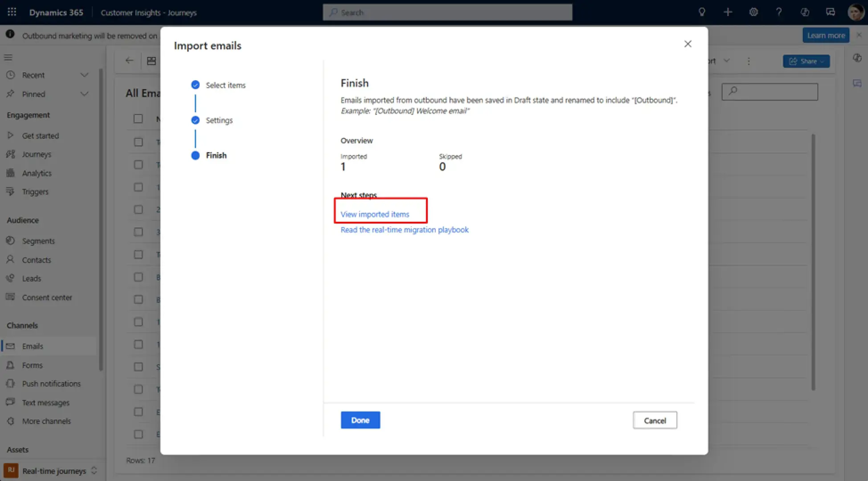The height and width of the screenshot is (481, 868).
Task: Click the plus quick-create icon
Action: pos(728,12)
